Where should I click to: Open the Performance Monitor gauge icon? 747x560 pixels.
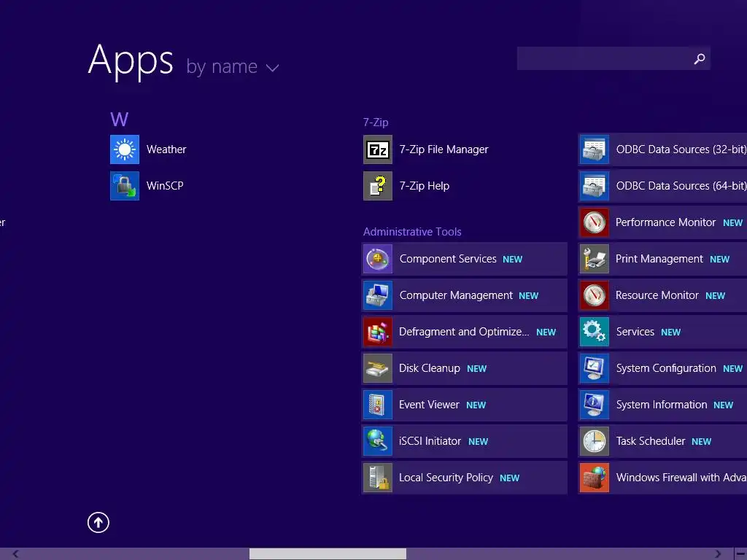tap(595, 222)
